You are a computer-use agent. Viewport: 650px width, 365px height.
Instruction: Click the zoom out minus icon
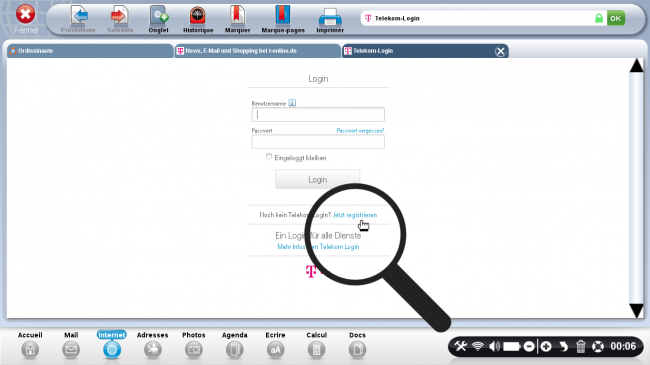coord(529,346)
